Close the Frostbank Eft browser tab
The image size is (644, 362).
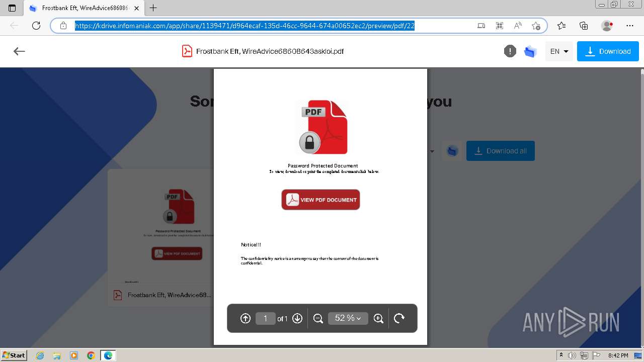tap(137, 8)
